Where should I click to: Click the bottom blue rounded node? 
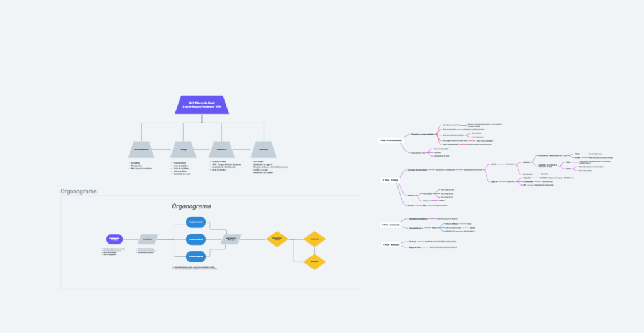(x=195, y=256)
